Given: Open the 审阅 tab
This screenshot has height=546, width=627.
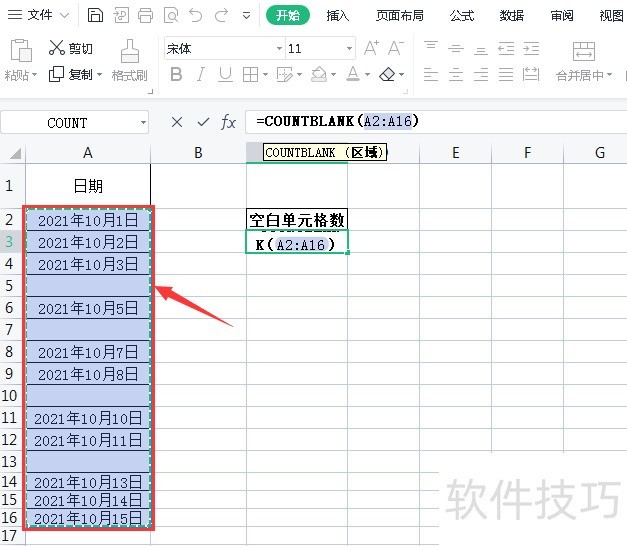Looking at the screenshot, I should (x=562, y=16).
